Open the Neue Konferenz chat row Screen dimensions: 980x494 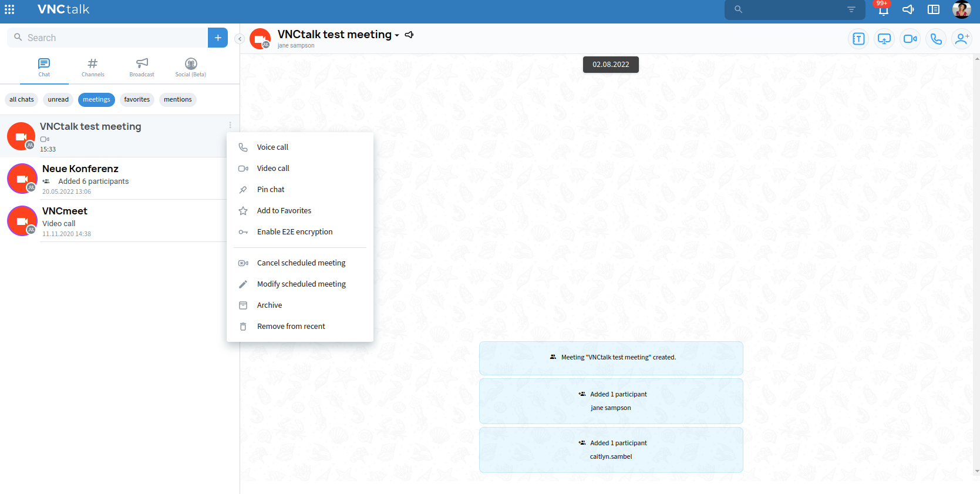coord(120,179)
